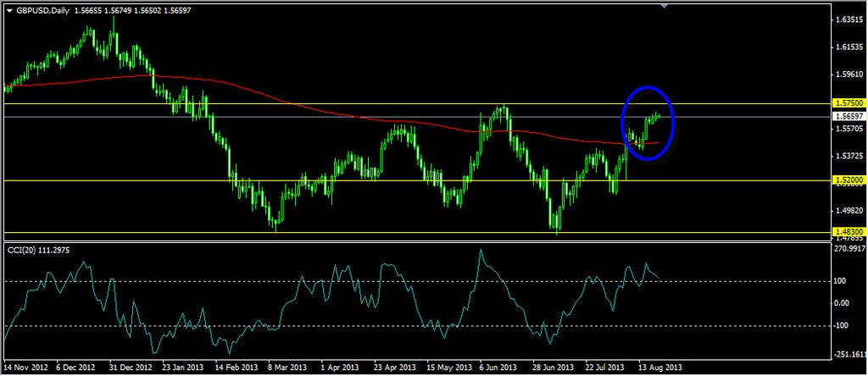
Task: Click the 1.61535 price axis value
Action: point(848,47)
